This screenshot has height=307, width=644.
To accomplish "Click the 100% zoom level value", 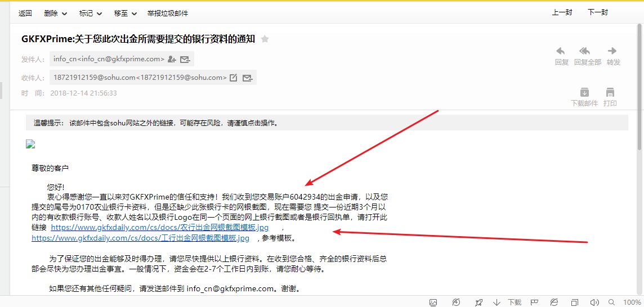I will pyautogui.click(x=632, y=303).
